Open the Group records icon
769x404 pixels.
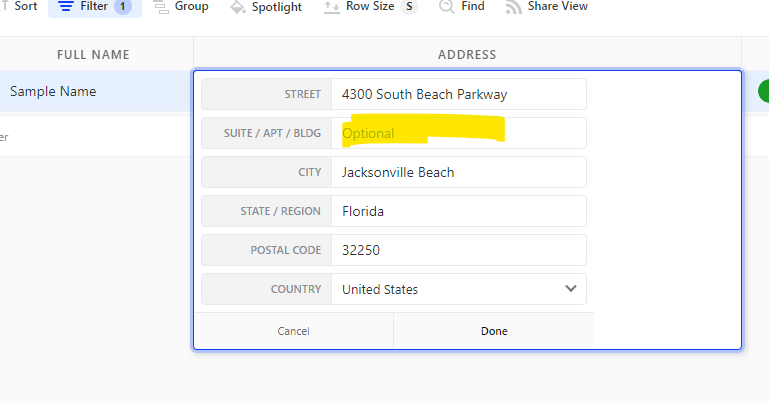click(161, 7)
